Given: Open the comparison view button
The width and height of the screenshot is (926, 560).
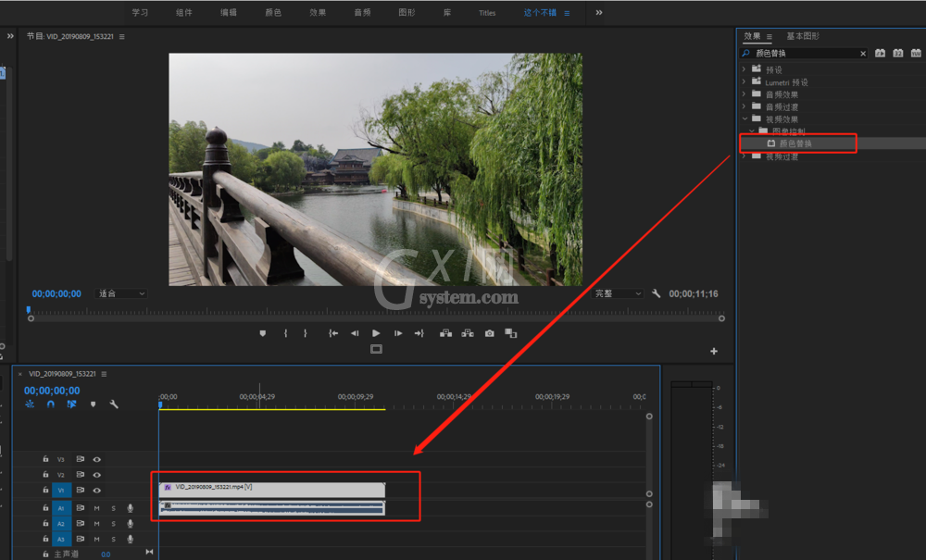Looking at the screenshot, I should [511, 333].
